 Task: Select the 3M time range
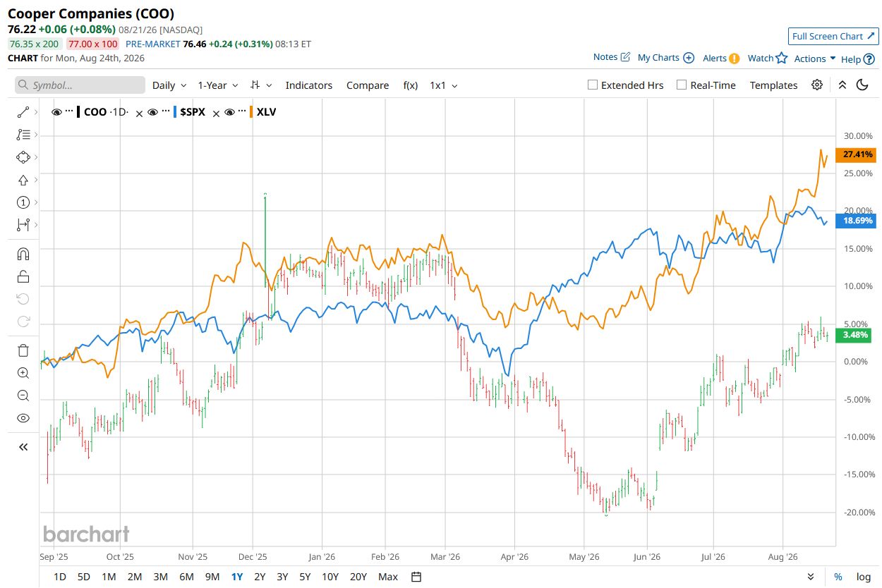click(160, 577)
